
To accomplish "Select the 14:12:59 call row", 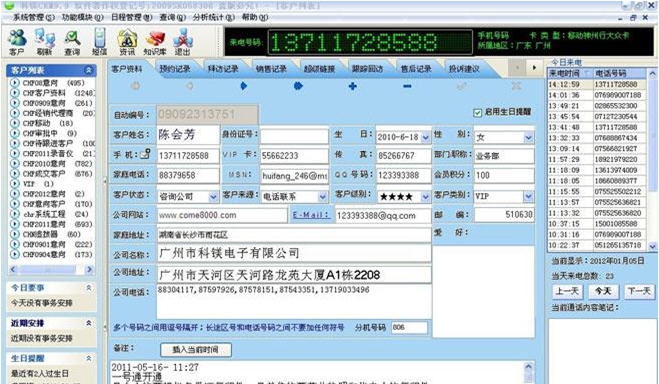I will pos(597,84).
